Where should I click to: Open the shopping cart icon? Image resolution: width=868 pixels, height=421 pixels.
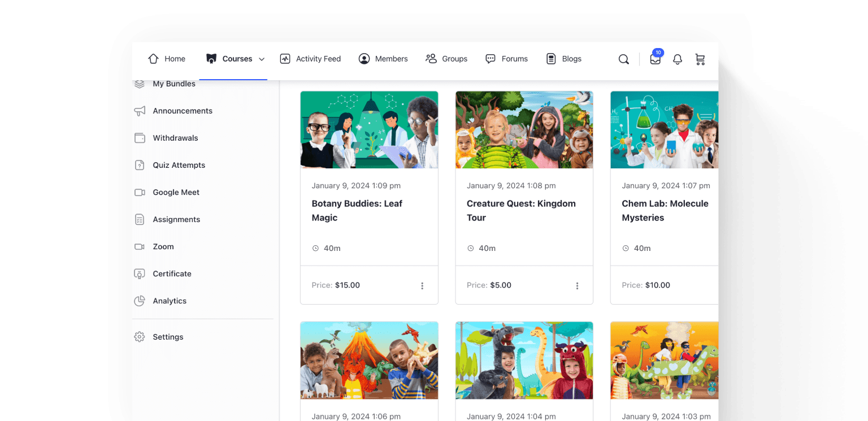700,59
